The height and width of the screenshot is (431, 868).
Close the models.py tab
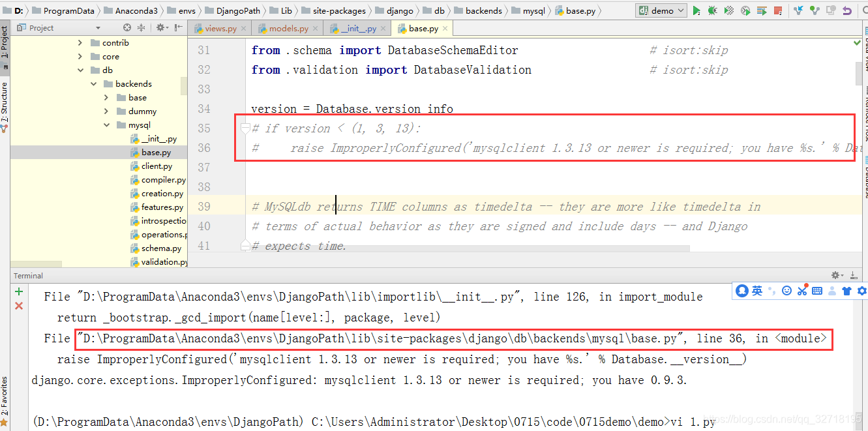point(315,28)
